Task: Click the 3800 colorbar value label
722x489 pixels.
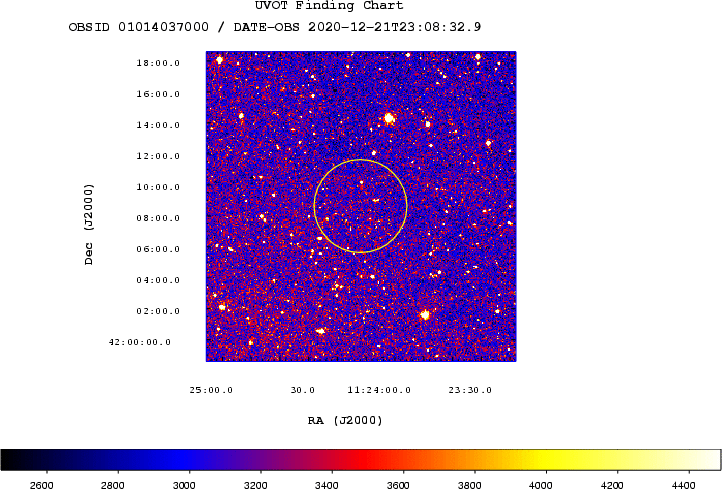Action: pyautogui.click(x=470, y=485)
